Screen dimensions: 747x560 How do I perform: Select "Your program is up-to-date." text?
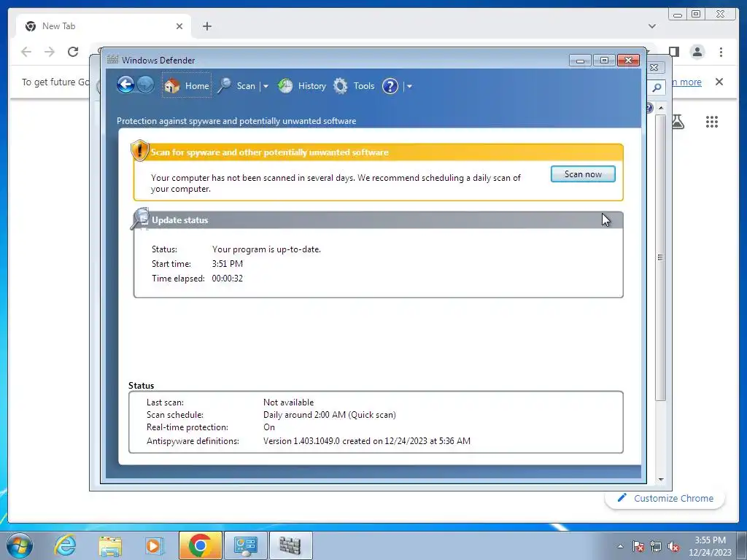coord(266,249)
